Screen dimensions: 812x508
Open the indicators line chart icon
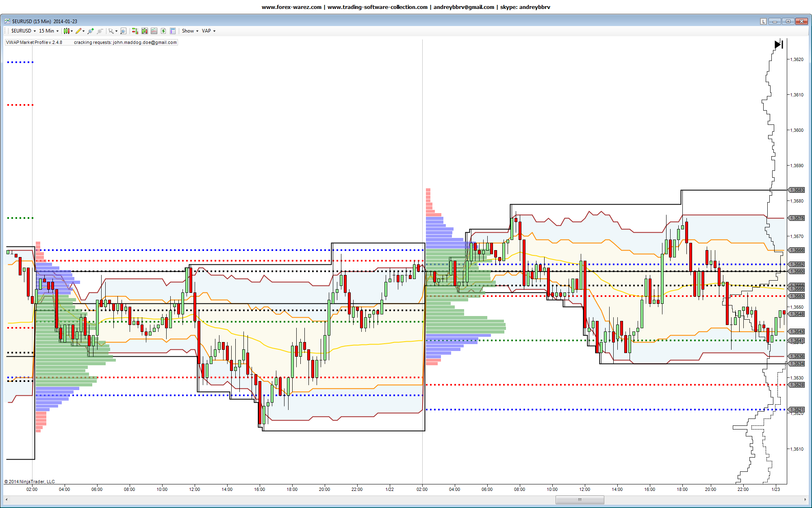click(154, 31)
